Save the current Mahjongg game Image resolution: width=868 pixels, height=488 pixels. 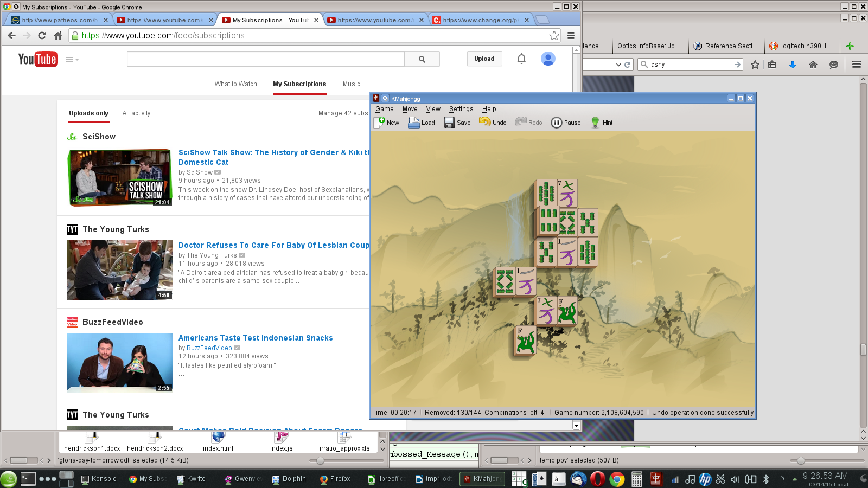pos(457,123)
